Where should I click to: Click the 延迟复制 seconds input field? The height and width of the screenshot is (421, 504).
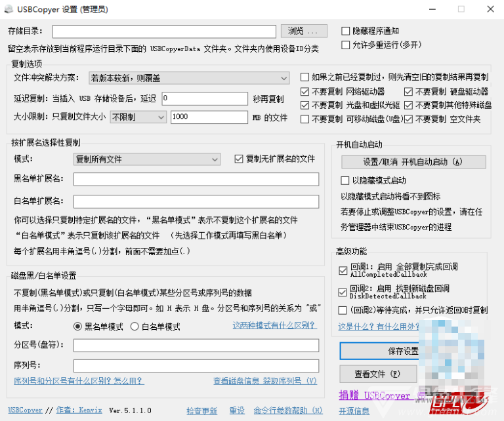pyautogui.click(x=205, y=98)
